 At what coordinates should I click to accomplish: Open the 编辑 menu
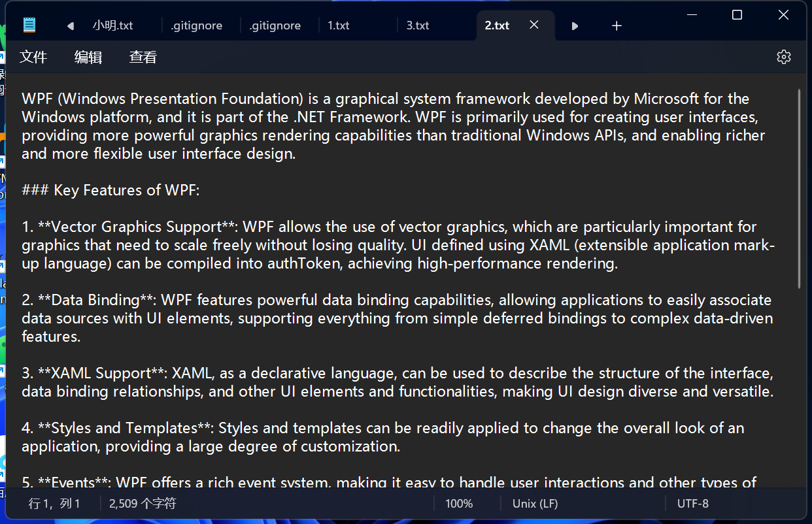tap(88, 57)
